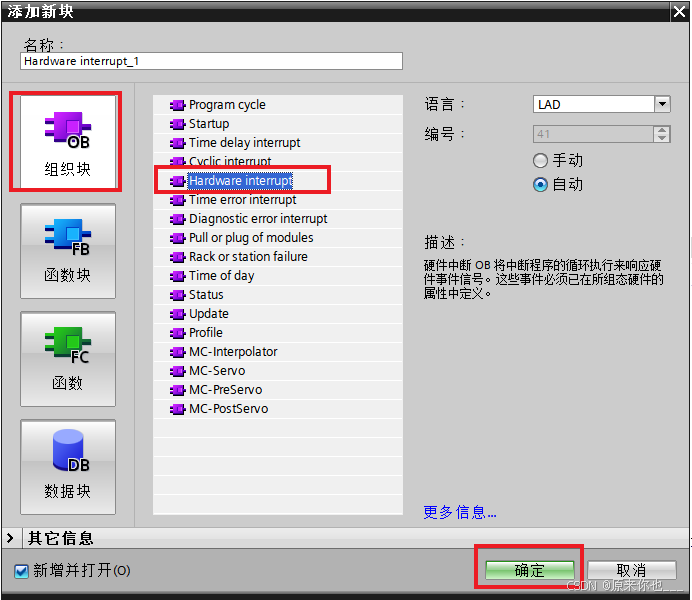
Task: Click the icon beside Hardware interrupt
Action: point(177,181)
